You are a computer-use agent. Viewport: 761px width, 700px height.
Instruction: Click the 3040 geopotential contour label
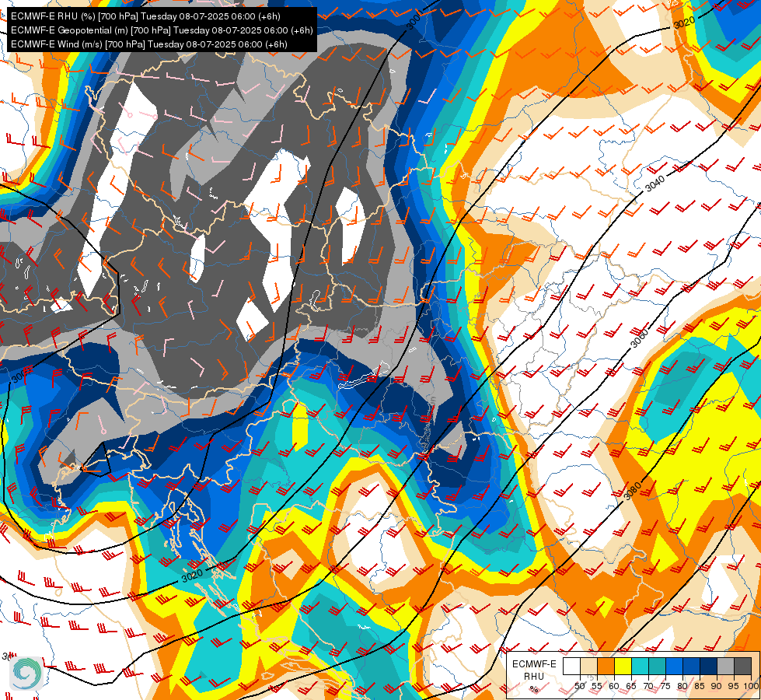655,183
